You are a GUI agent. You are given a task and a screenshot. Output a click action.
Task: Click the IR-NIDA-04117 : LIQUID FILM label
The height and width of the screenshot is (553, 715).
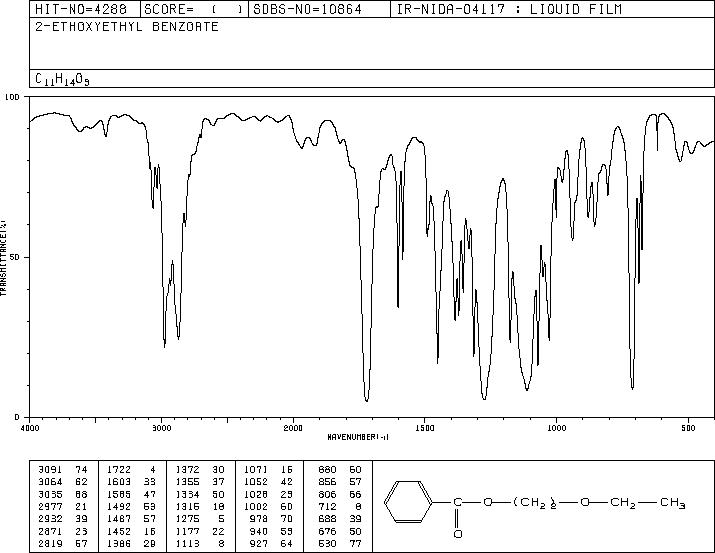tap(509, 9)
